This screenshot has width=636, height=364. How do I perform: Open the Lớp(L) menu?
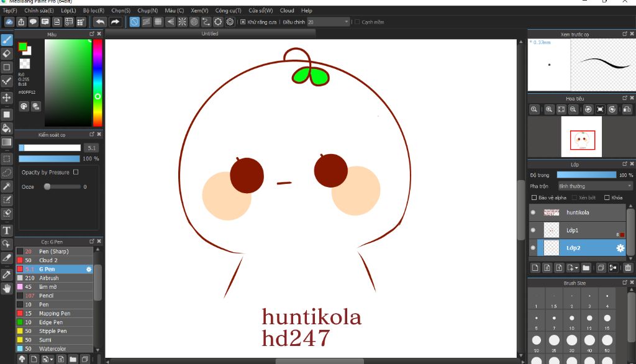tap(68, 11)
